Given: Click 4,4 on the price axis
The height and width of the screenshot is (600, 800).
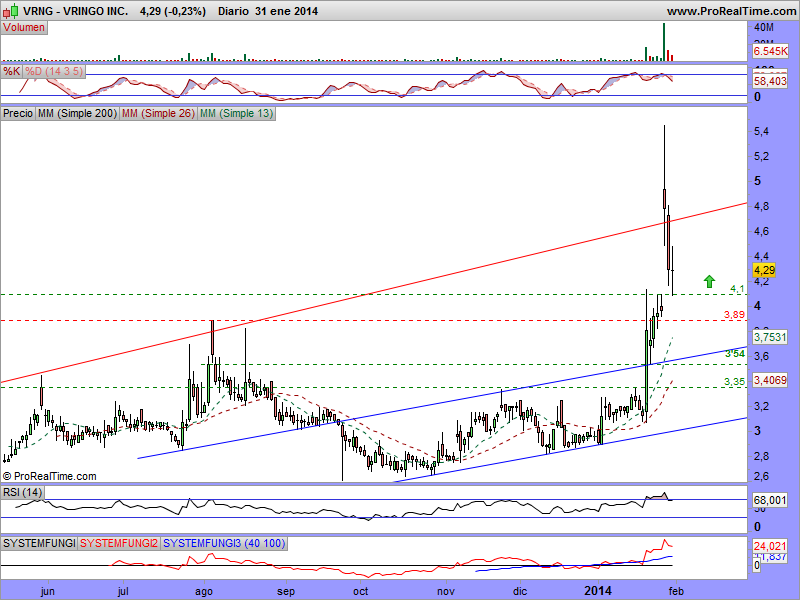Looking at the screenshot, I should point(761,256).
